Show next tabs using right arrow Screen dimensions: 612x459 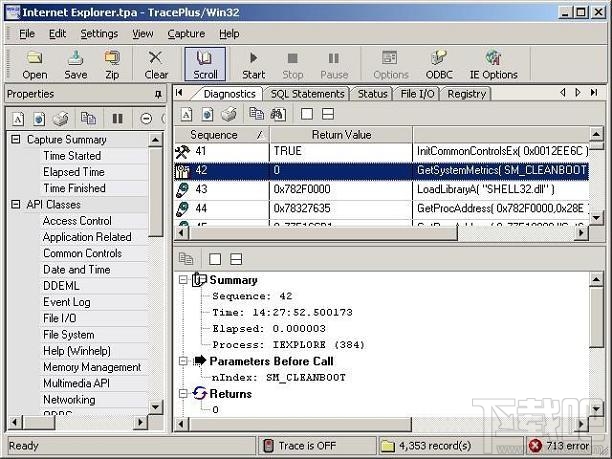pos(578,93)
